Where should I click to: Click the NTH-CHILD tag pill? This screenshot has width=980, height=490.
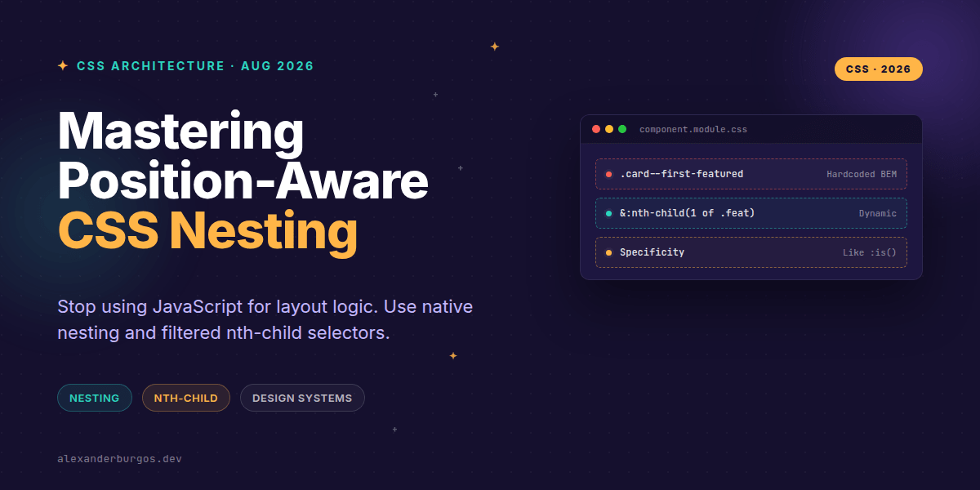(186, 398)
